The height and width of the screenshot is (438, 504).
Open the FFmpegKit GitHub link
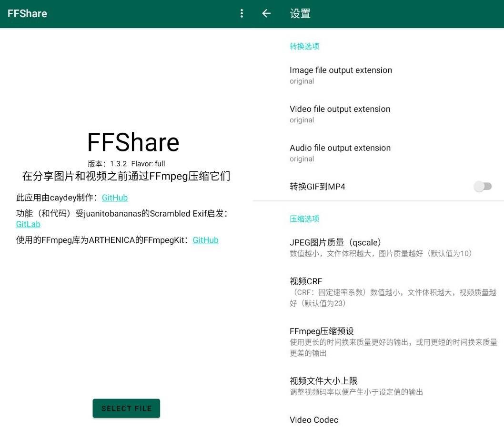click(x=205, y=240)
